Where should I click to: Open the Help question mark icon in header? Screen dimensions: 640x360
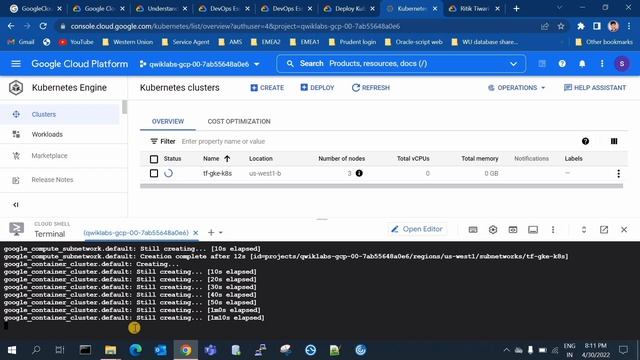click(x=562, y=64)
